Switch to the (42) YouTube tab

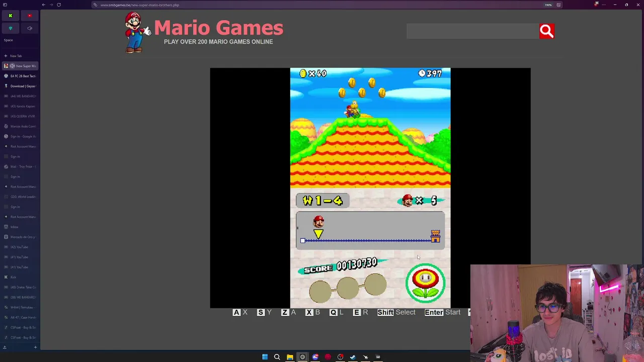pos(19,247)
